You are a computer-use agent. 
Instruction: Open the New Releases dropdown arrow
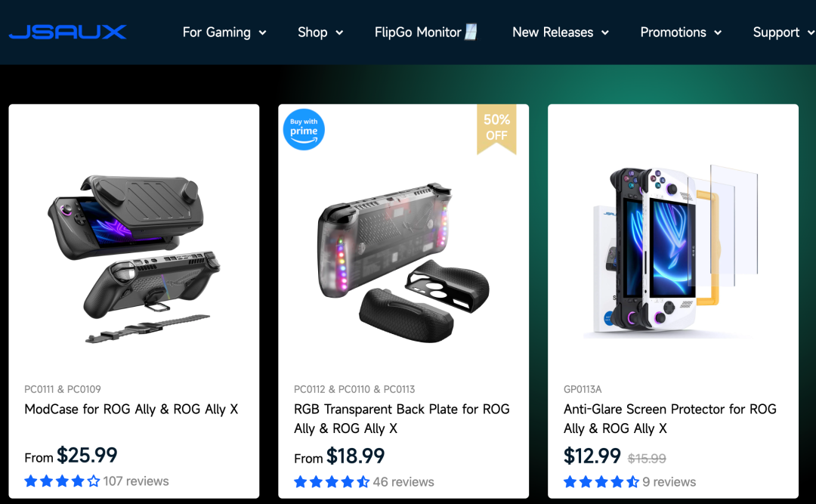click(x=605, y=33)
